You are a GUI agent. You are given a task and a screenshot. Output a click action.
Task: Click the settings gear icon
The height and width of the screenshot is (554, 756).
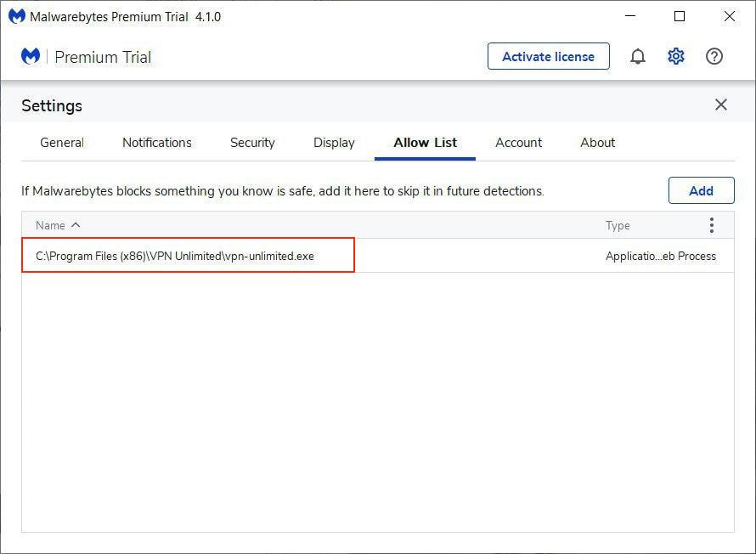coord(676,57)
